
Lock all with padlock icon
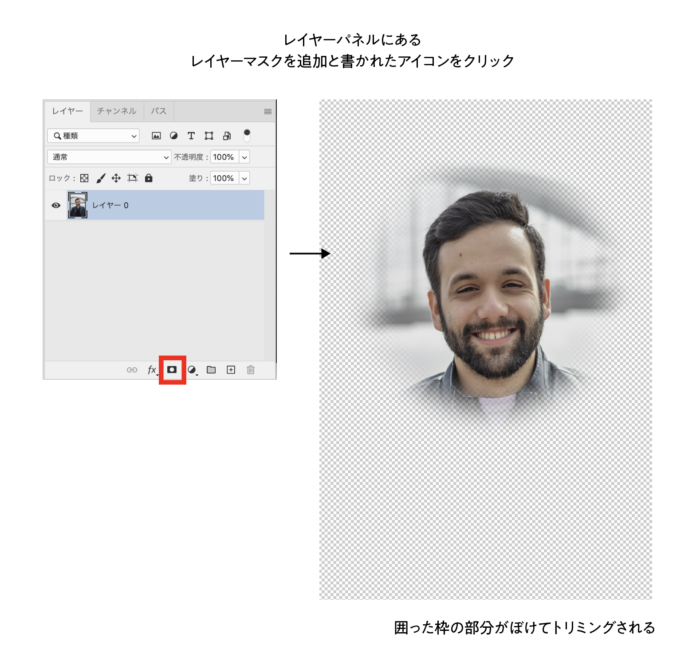coord(149,178)
